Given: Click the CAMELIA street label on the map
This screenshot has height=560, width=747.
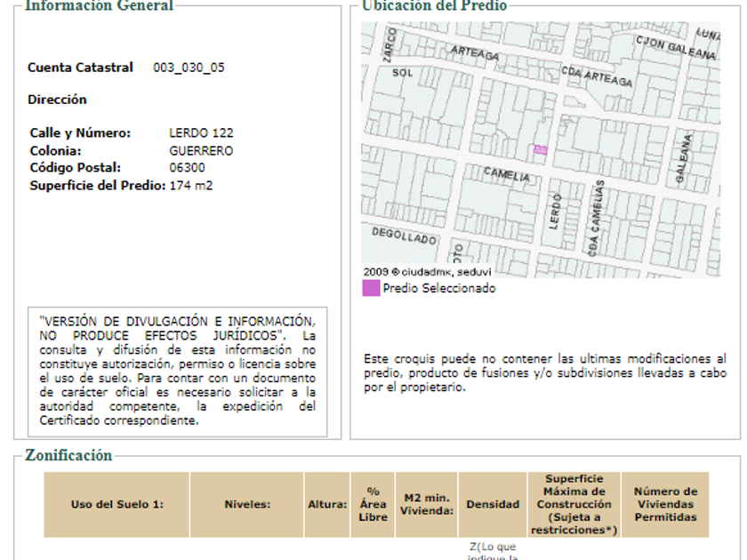Looking at the screenshot, I should [x=506, y=175].
